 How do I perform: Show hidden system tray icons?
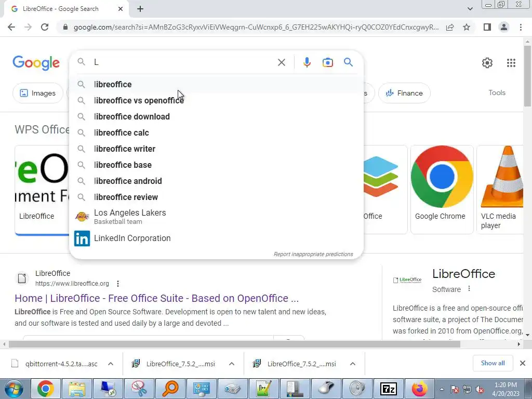click(442, 390)
